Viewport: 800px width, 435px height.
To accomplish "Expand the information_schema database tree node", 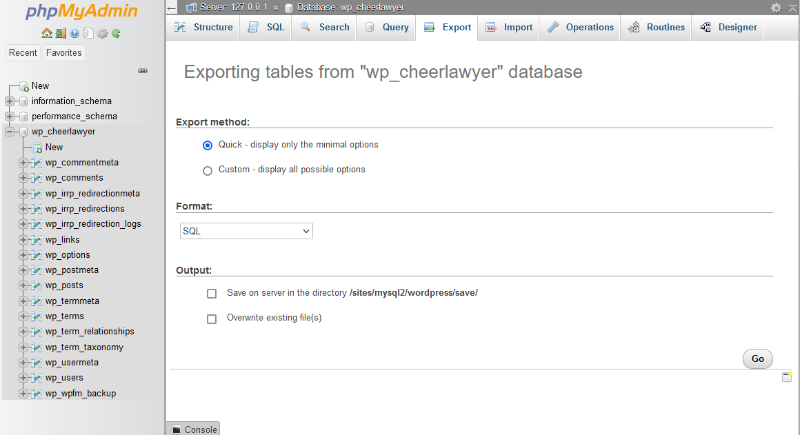I will [x=10, y=101].
